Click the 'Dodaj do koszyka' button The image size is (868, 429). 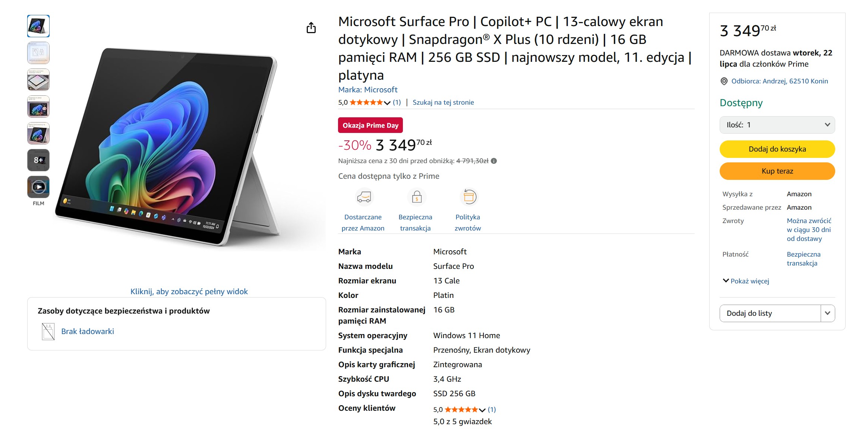click(x=777, y=149)
